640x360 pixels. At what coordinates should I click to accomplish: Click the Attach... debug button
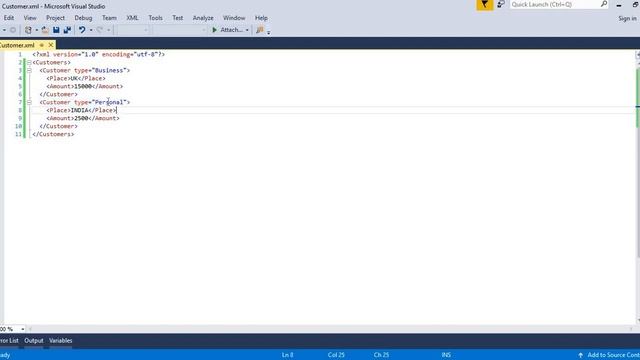tap(227, 30)
